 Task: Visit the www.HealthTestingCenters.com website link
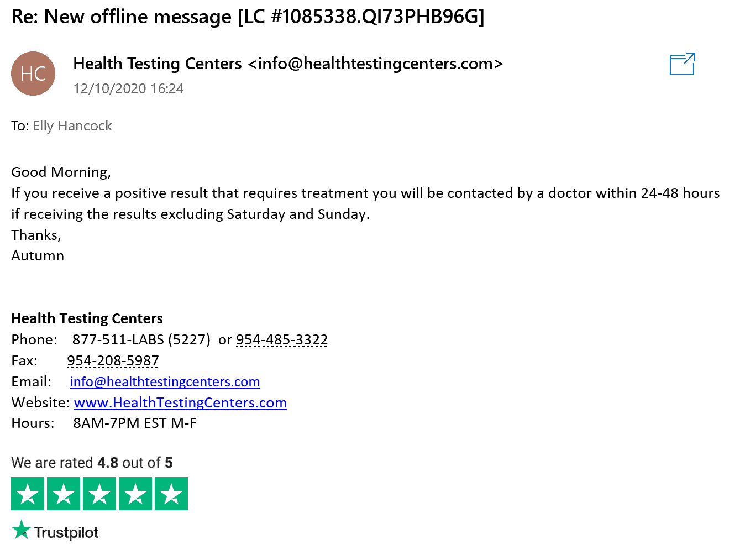click(180, 403)
